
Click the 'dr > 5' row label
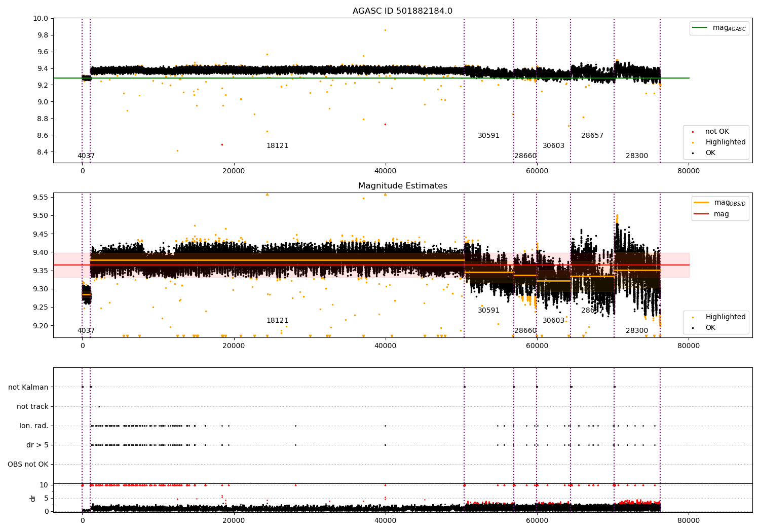(37, 445)
